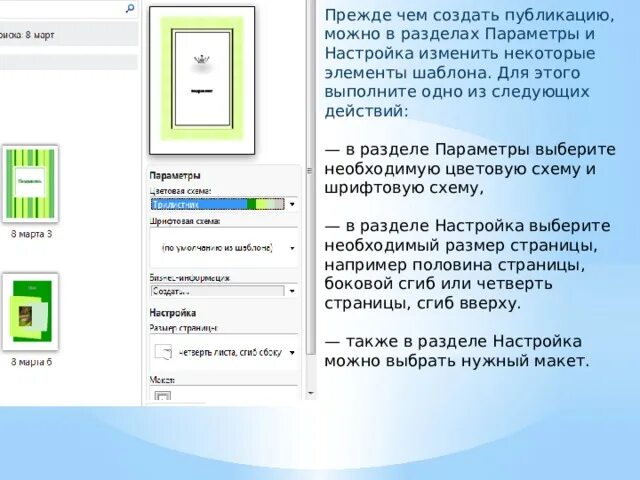
Task: Click the search magnifier icon
Action: pyautogui.click(x=130, y=8)
